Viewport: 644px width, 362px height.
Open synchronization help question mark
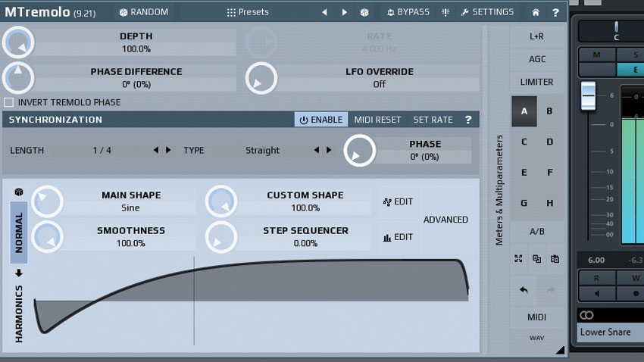click(468, 120)
